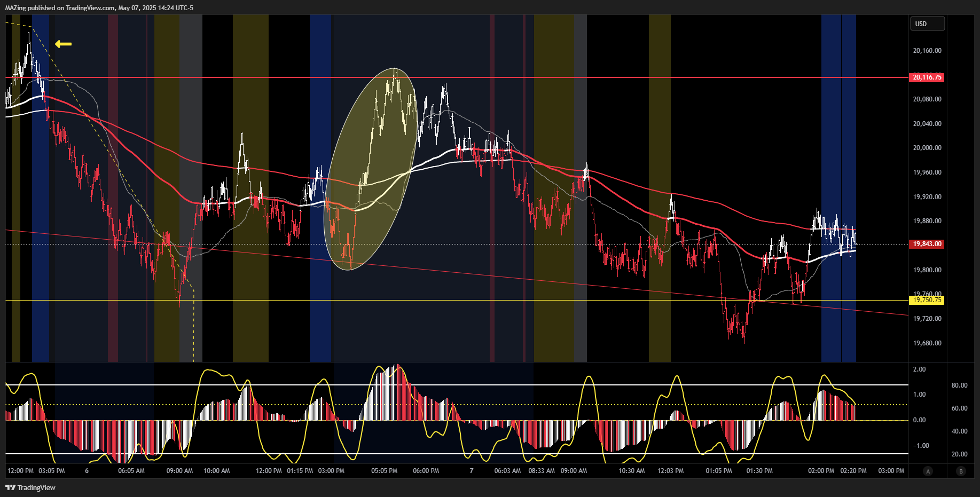
Task: Click the 10:00 AM time label
Action: click(217, 471)
